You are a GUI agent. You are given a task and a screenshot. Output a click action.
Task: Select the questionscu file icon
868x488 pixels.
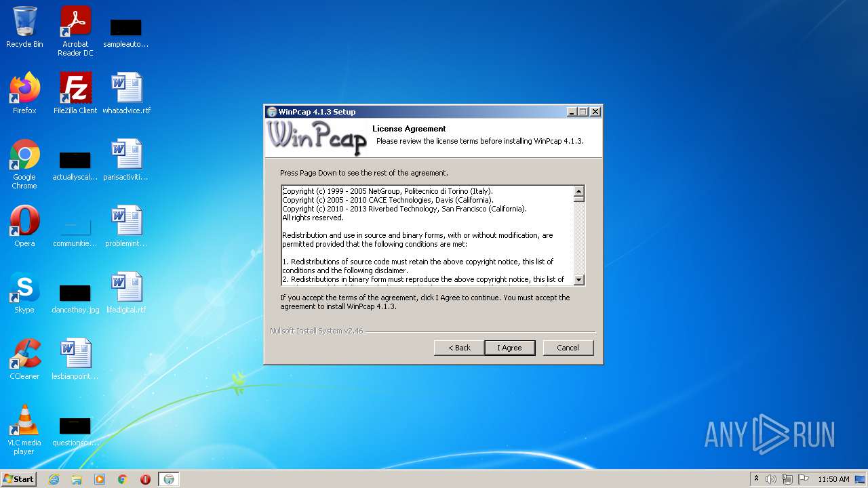pos(75,431)
